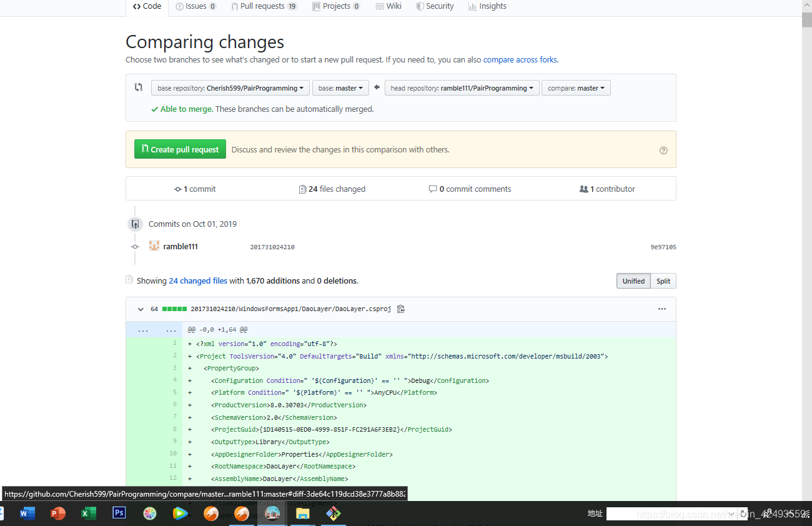Open the Issues tab
This screenshot has width=812, height=526.
tap(196, 6)
